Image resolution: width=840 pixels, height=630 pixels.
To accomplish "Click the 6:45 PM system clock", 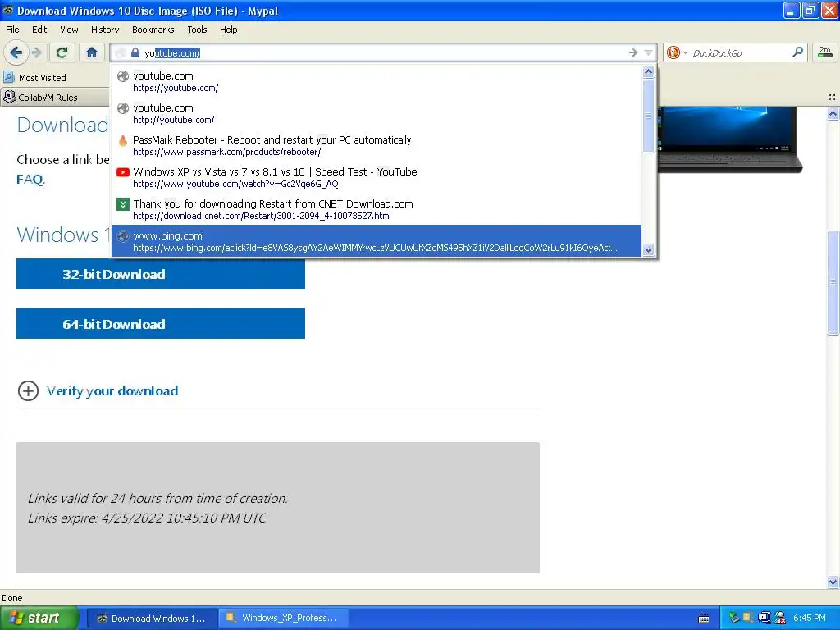I will [810, 618].
